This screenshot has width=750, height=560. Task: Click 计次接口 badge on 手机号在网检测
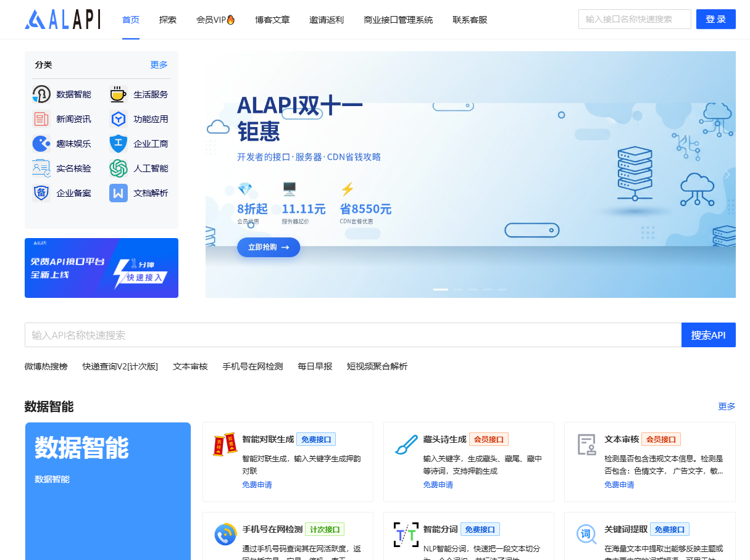325,529
